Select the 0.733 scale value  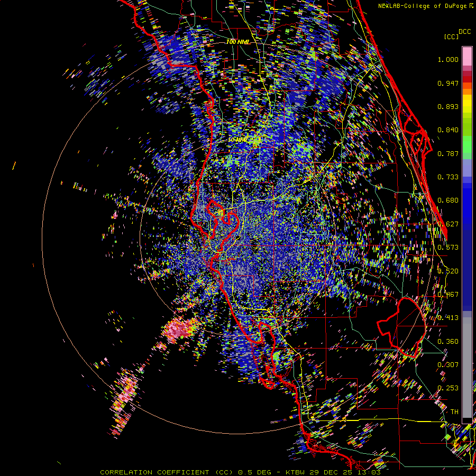pos(448,177)
